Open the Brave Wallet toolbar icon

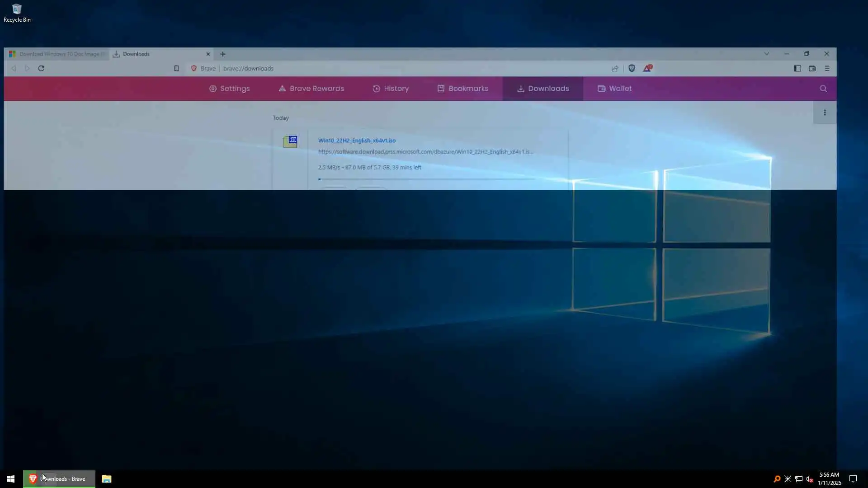coord(812,68)
